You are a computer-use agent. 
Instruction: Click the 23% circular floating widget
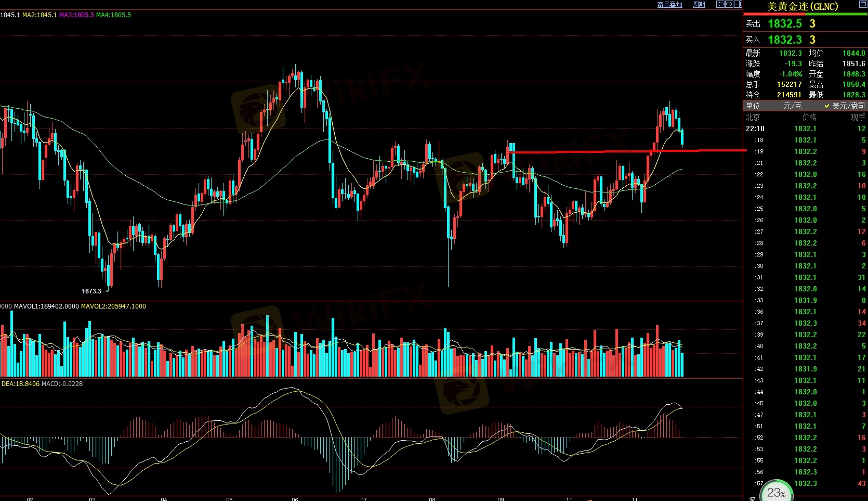click(776, 492)
